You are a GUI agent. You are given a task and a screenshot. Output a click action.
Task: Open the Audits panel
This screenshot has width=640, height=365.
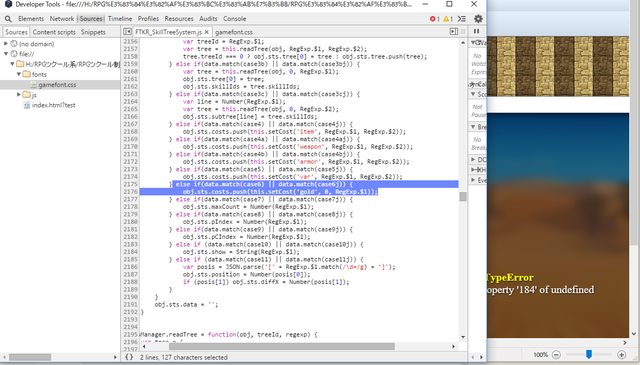click(x=208, y=19)
